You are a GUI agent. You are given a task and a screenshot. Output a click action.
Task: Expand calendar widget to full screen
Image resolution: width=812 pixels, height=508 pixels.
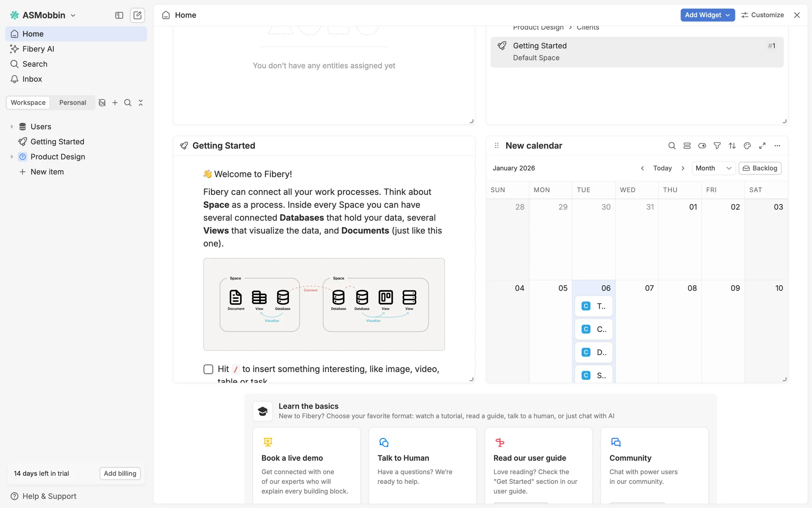[x=762, y=146]
